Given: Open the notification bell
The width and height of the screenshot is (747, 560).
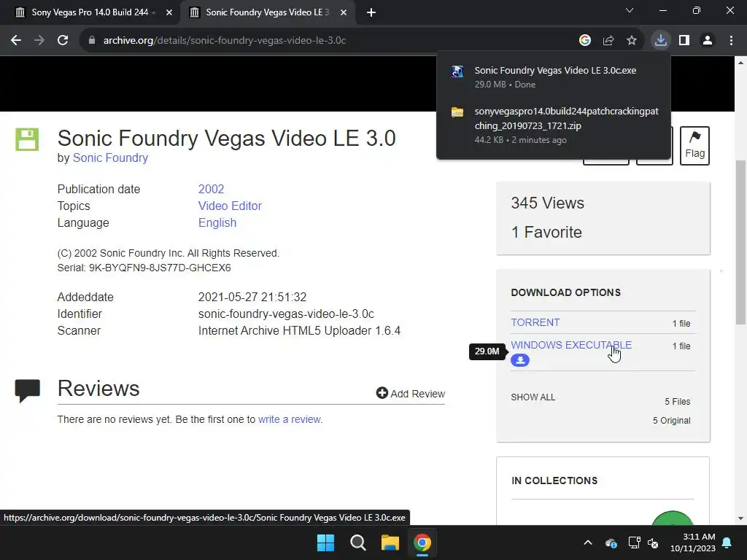Looking at the screenshot, I should coord(727,542).
